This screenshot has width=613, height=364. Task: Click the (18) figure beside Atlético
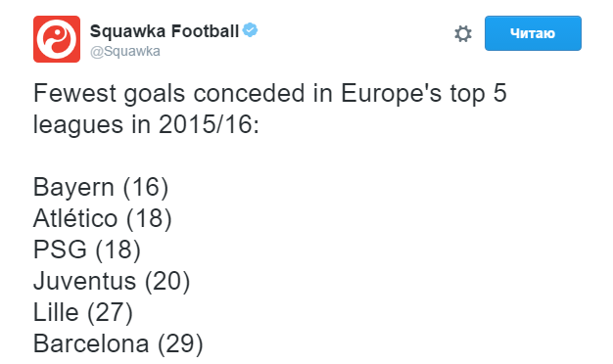tap(149, 218)
